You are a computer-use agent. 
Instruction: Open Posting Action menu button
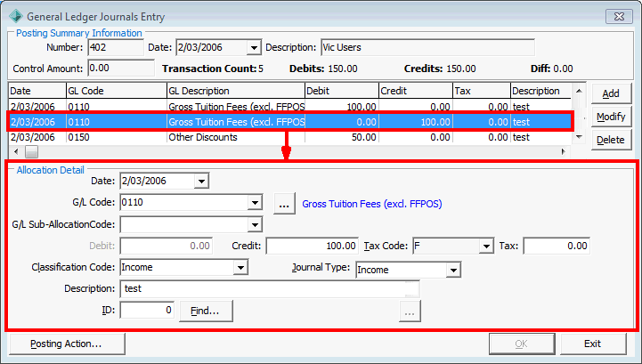(67, 344)
